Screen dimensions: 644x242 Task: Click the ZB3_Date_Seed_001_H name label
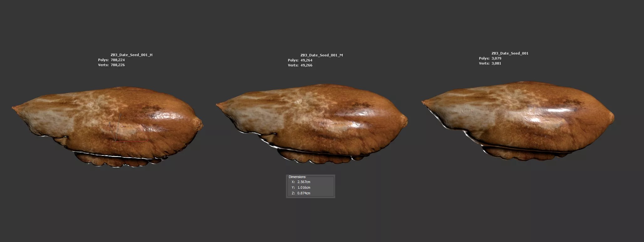[x=132, y=55]
